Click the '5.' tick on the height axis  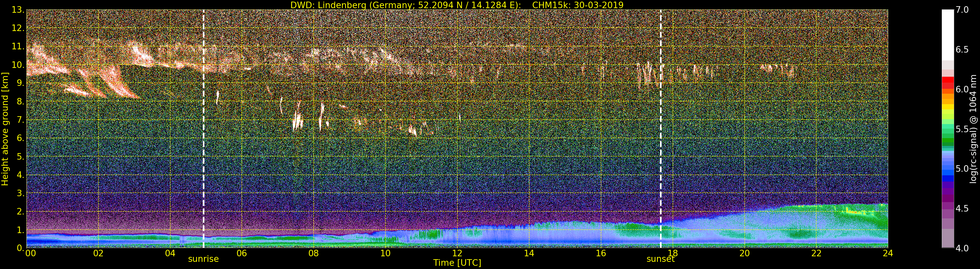click(x=20, y=156)
